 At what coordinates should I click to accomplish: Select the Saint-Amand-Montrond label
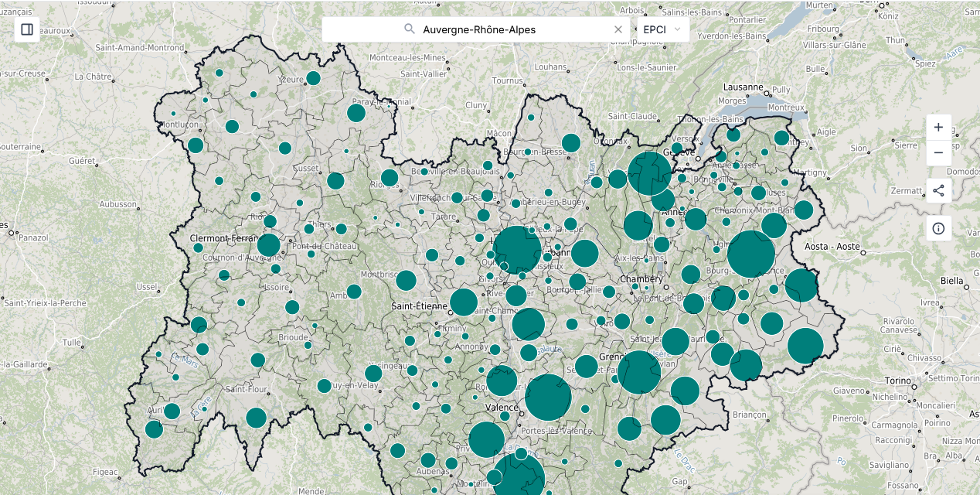[x=140, y=47]
